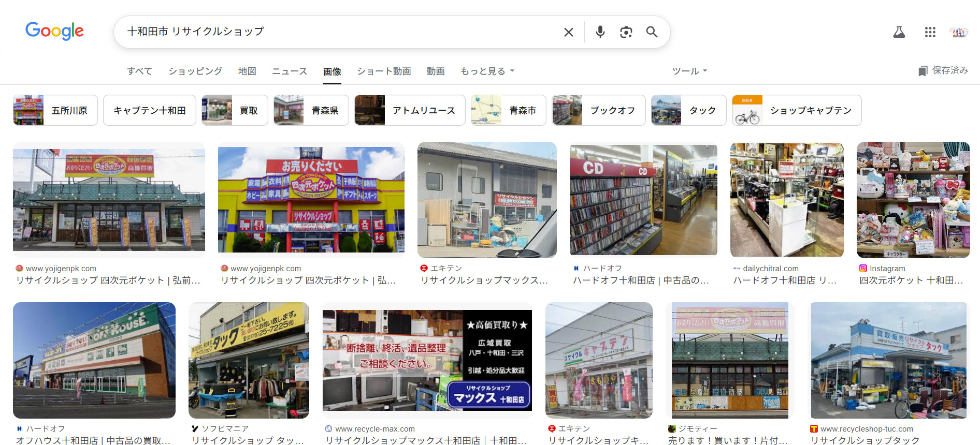The image size is (980, 445).
Task: Open the green-roof 四次元ポケット storefront image
Action: pyautogui.click(x=109, y=200)
